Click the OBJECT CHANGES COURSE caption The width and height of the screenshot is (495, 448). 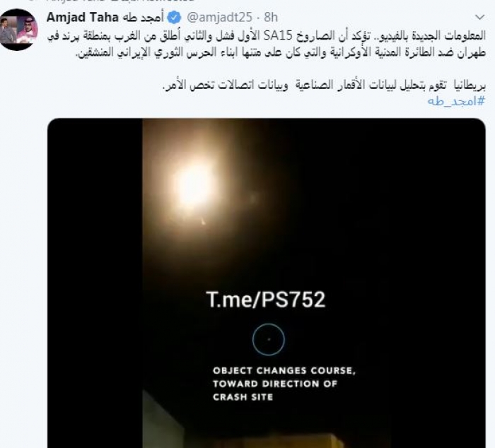point(284,370)
